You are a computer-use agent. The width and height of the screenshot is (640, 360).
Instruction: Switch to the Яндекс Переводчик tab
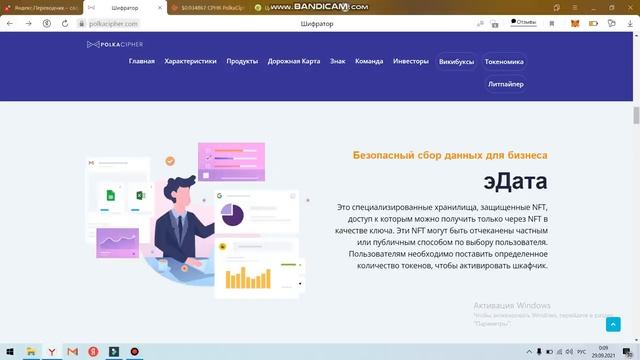coord(41,8)
